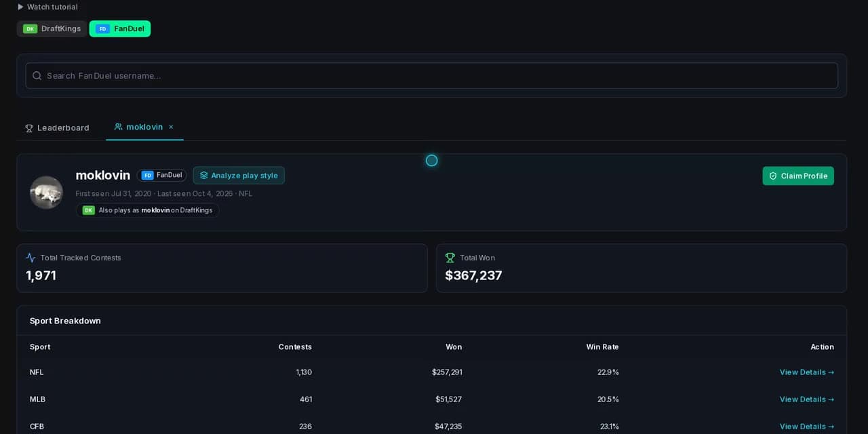Click the CFB win rate 23.1%
The image size is (868, 434).
pyautogui.click(x=609, y=427)
